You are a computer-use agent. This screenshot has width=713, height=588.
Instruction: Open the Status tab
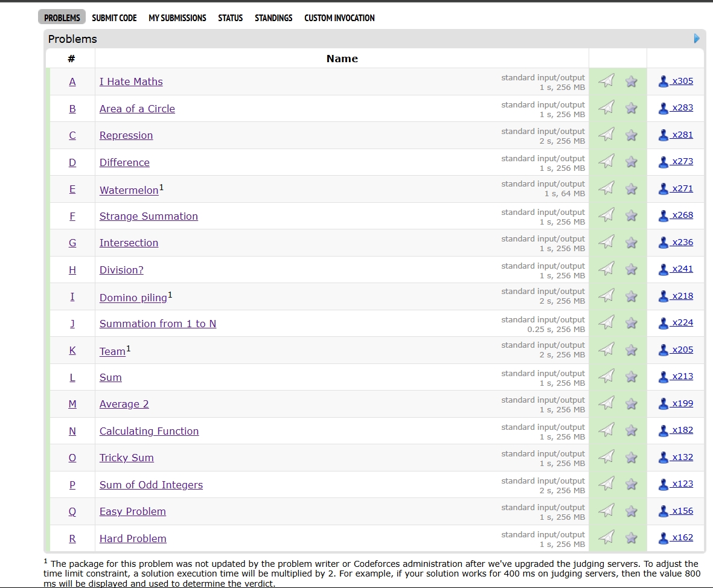click(230, 18)
